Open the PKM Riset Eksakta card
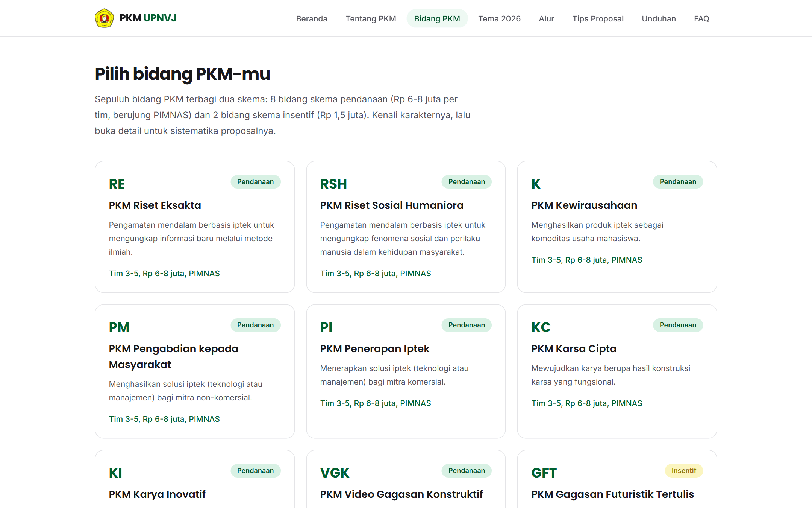Viewport: 812px width, 508px height. click(x=195, y=227)
